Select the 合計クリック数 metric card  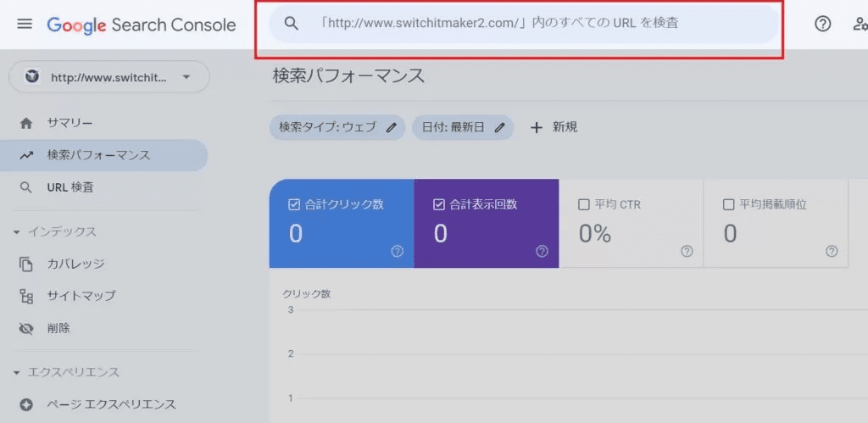click(342, 224)
